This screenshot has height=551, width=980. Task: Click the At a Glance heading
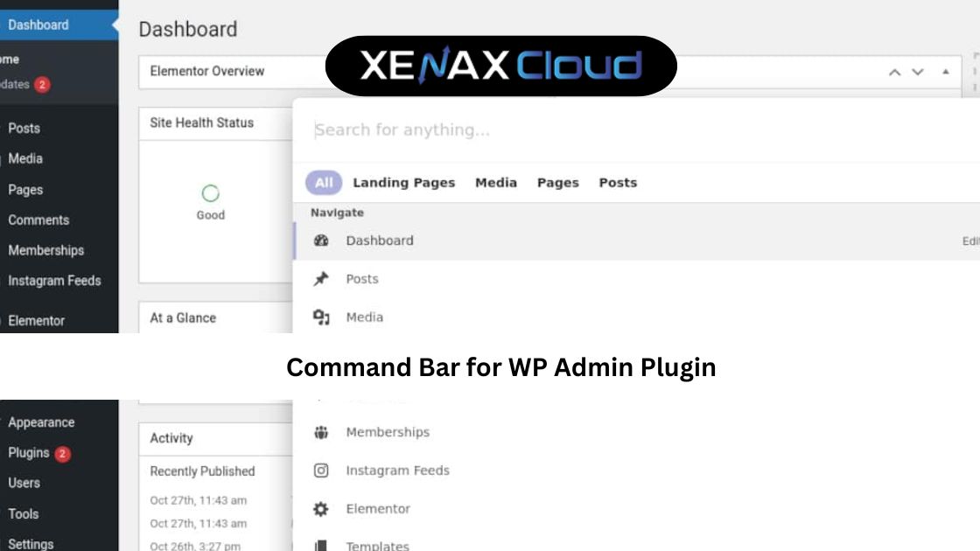(x=183, y=318)
